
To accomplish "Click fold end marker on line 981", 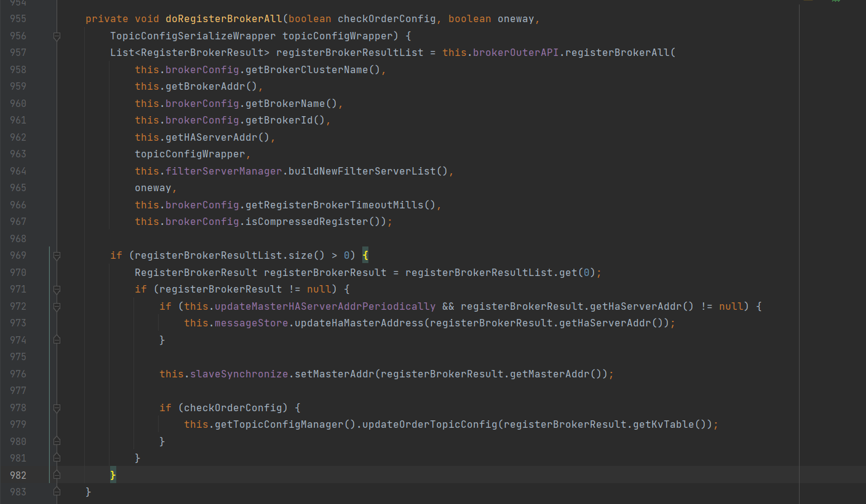I will pos(57,458).
